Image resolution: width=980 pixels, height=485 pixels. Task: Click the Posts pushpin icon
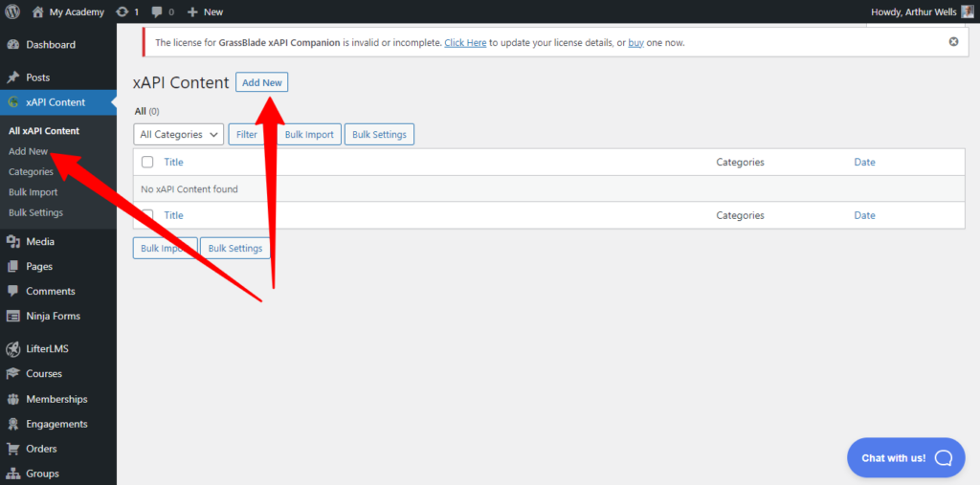tap(12, 77)
